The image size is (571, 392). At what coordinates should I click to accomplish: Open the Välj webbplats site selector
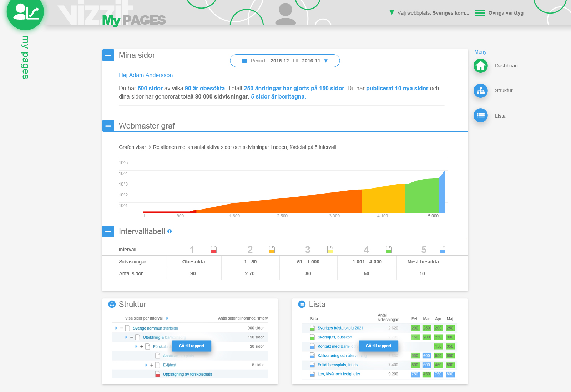429,13
